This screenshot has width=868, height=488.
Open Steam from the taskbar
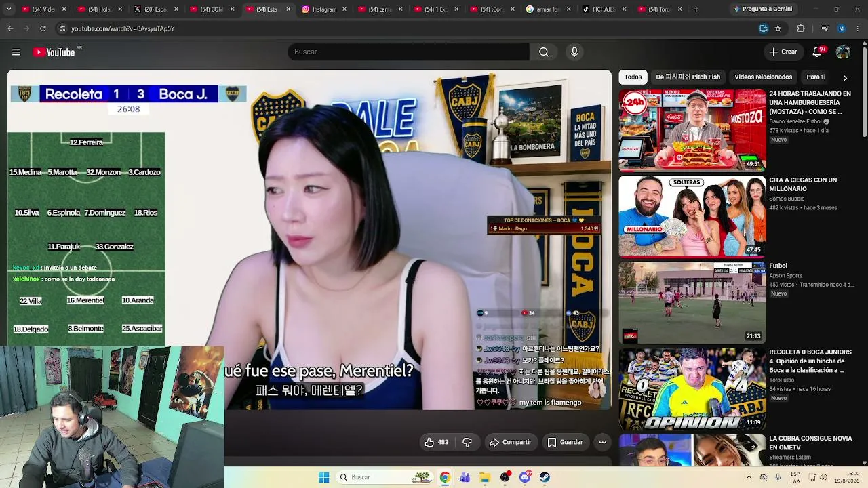pos(545,477)
